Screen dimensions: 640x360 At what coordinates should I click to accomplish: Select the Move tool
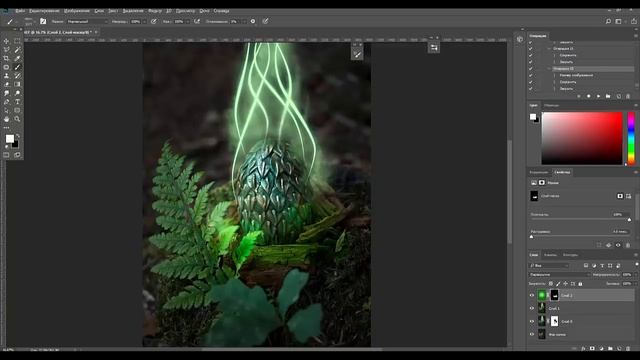[x=7, y=41]
